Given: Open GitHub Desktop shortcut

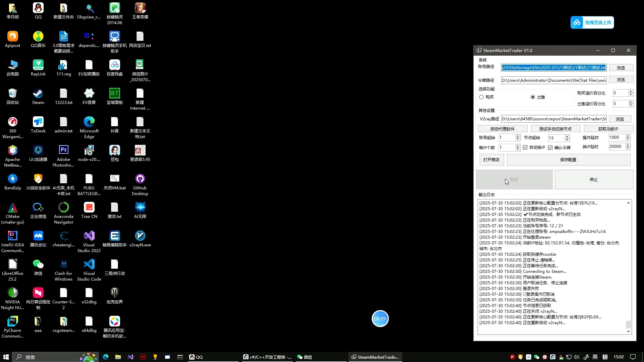Looking at the screenshot, I should click(140, 184).
